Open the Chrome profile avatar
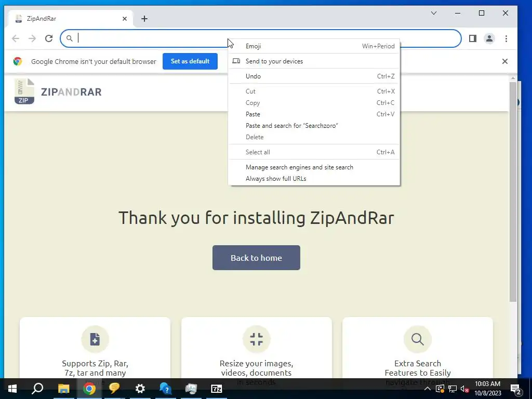Image resolution: width=532 pixels, height=399 pixels. [x=489, y=38]
